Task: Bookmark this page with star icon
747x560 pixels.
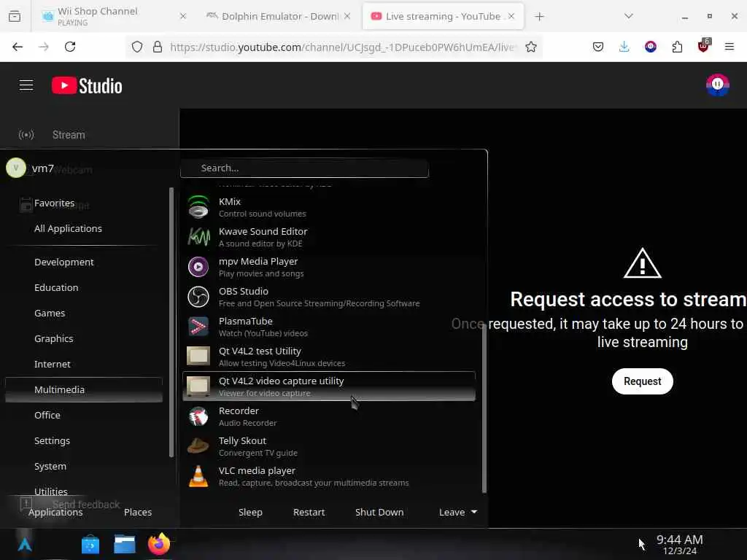Action: click(x=531, y=47)
